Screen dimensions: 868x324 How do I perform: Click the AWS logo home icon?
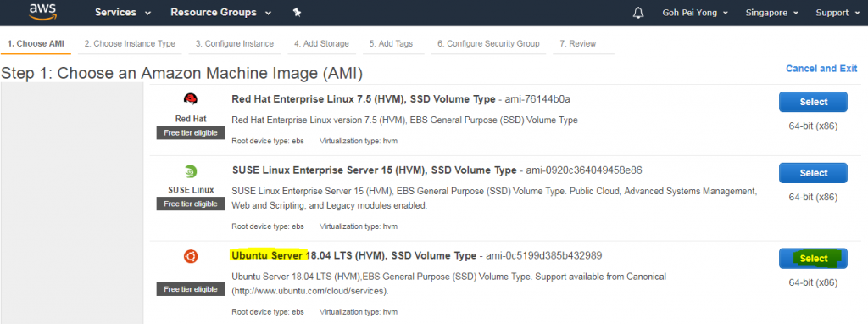(42, 12)
